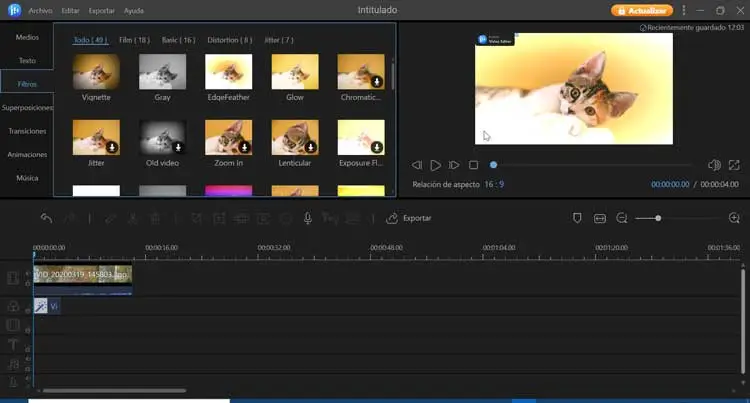The image size is (750, 403).
Task: Zoom out the timeline with minus magnifier
Action: point(621,218)
